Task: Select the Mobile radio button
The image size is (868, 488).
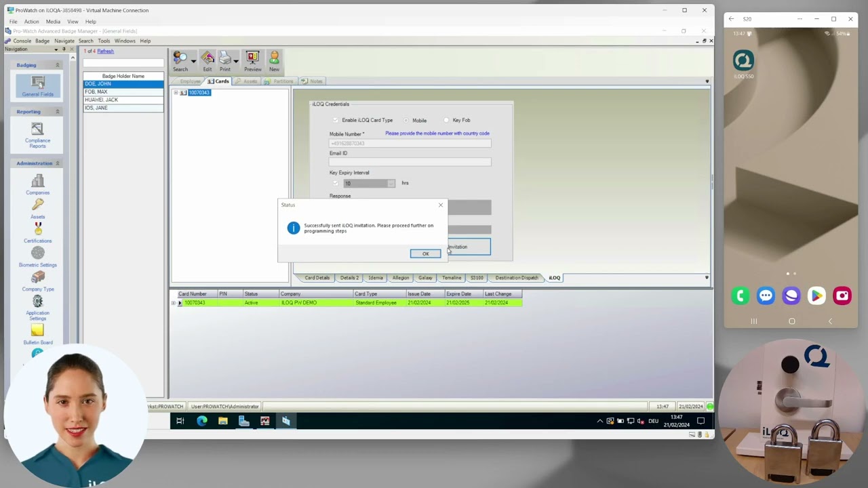Action: [x=406, y=120]
